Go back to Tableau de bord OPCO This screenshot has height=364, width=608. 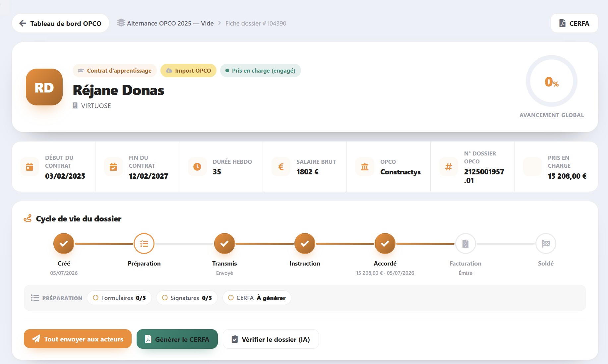(60, 23)
